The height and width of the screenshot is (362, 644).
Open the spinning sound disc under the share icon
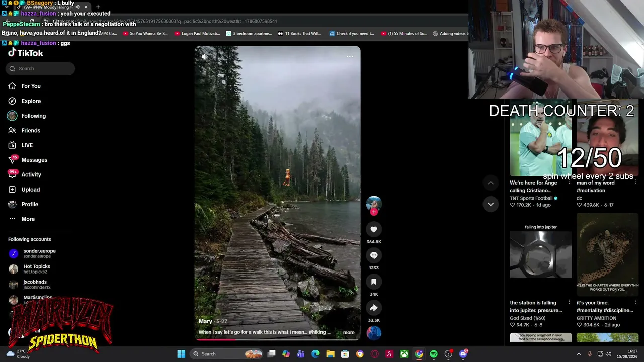[x=374, y=333]
